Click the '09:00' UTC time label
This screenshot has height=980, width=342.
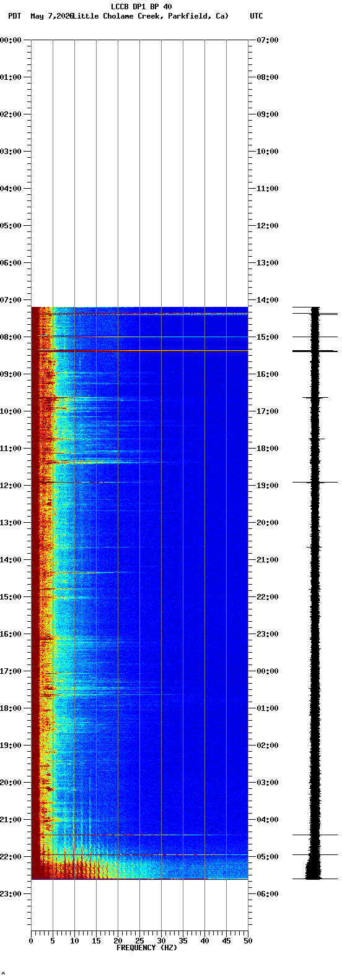[x=268, y=114]
